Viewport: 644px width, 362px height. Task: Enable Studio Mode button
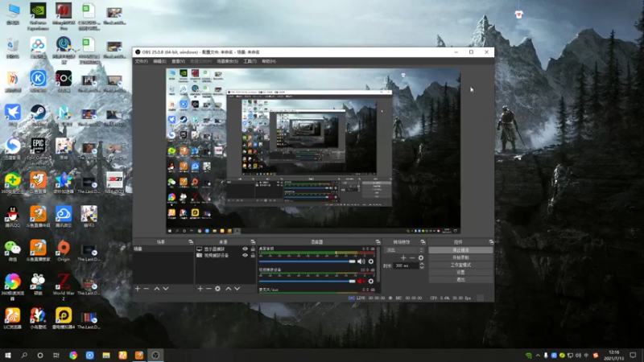(x=460, y=265)
